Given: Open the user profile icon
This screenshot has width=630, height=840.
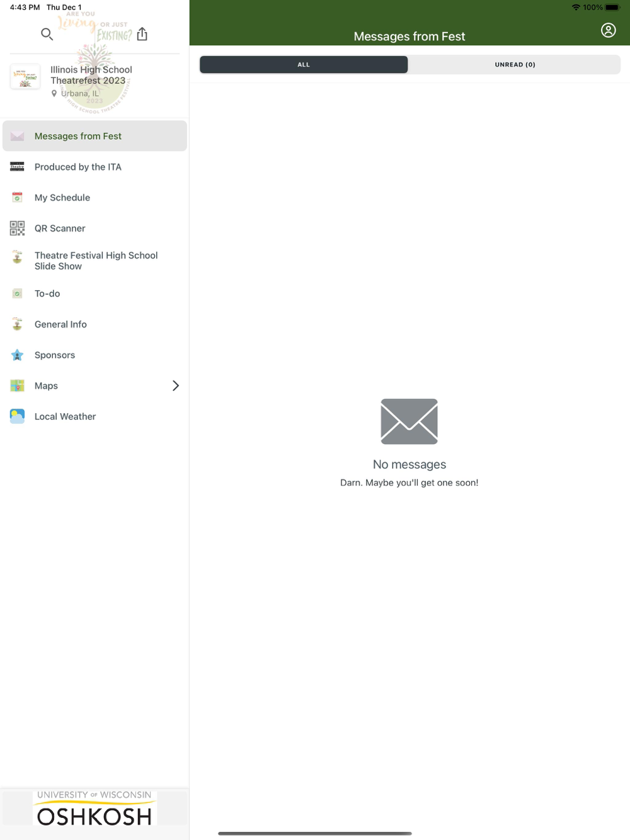Looking at the screenshot, I should [x=608, y=30].
